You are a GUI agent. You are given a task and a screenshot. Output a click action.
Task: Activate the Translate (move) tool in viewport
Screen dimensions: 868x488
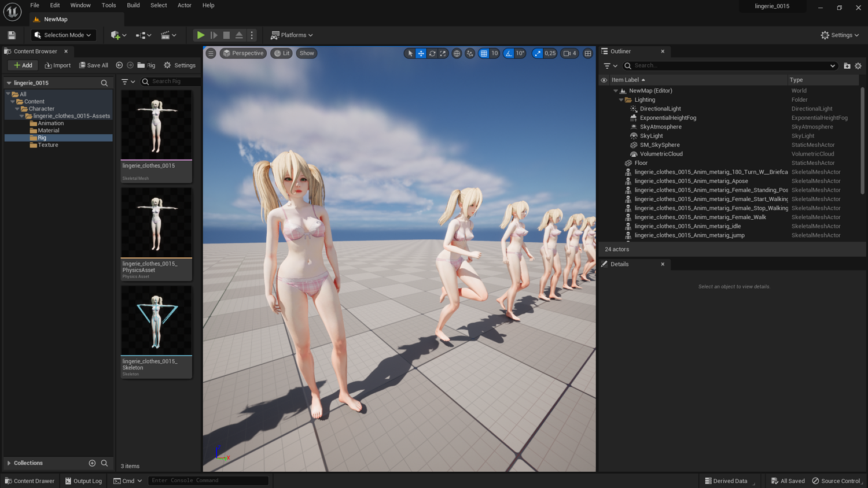tap(421, 53)
